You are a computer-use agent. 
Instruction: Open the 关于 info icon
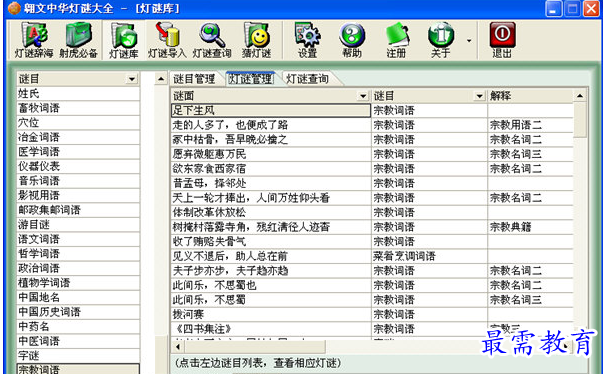coord(441,40)
